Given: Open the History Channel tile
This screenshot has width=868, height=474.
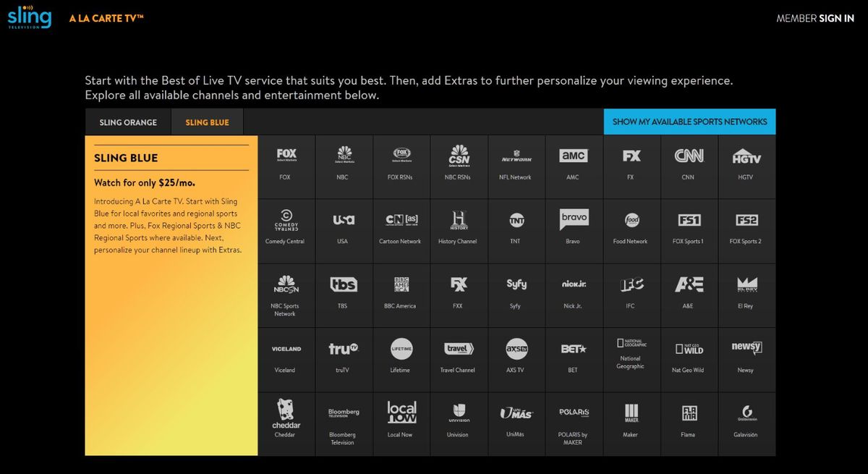Looking at the screenshot, I should [459, 231].
